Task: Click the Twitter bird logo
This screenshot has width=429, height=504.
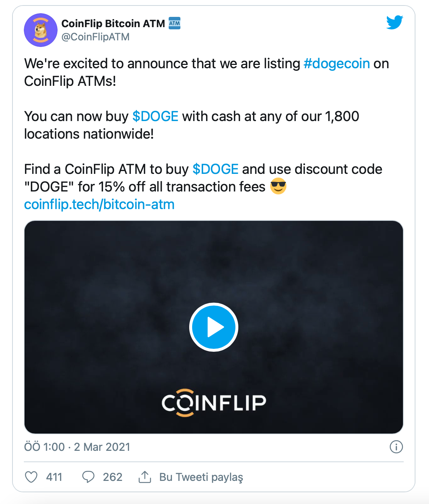Action: click(395, 22)
